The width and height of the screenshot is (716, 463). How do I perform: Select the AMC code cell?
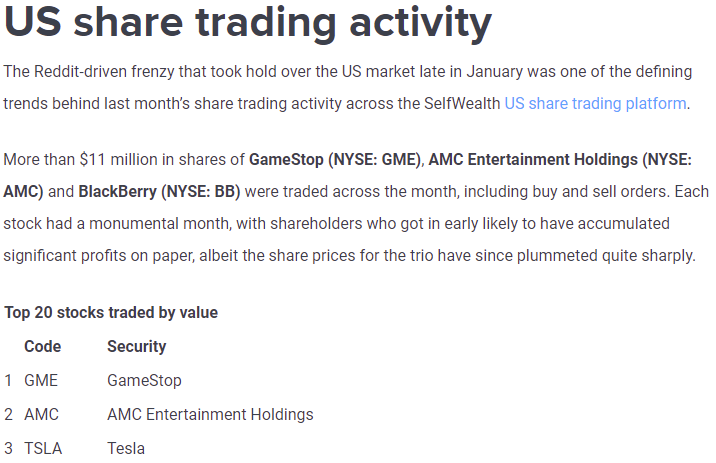tap(42, 415)
